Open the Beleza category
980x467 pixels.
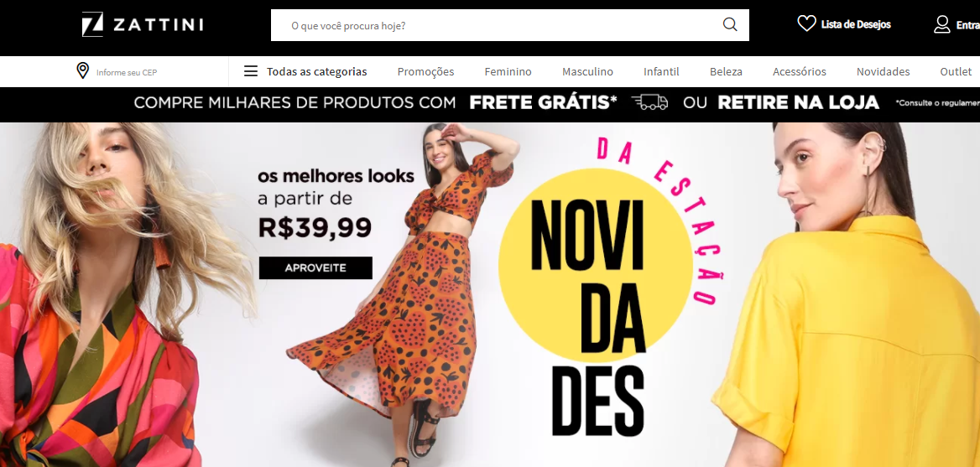(x=727, y=72)
